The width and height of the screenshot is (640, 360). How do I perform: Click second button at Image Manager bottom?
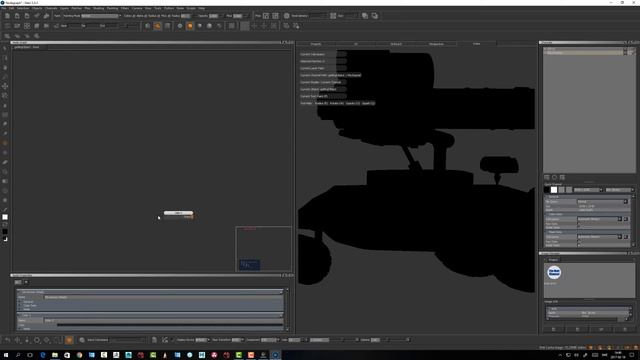577,329
